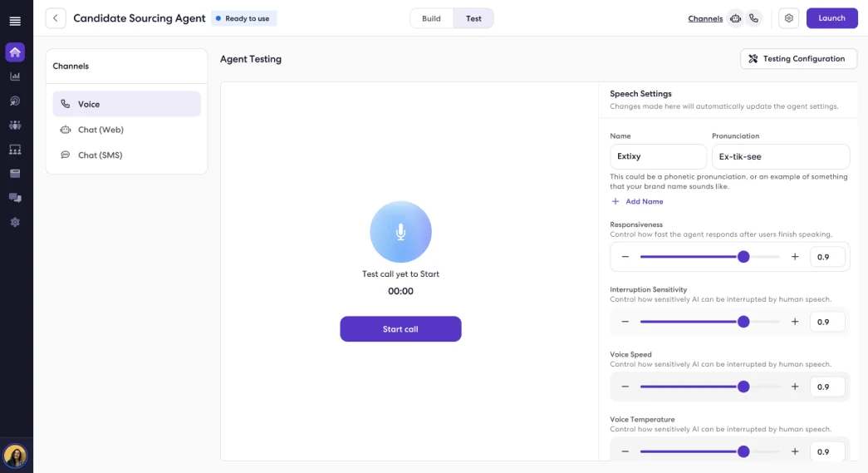Screen dimensions: 868x473
Task: Open the organization chart icon in sidebar
Action: (15, 150)
